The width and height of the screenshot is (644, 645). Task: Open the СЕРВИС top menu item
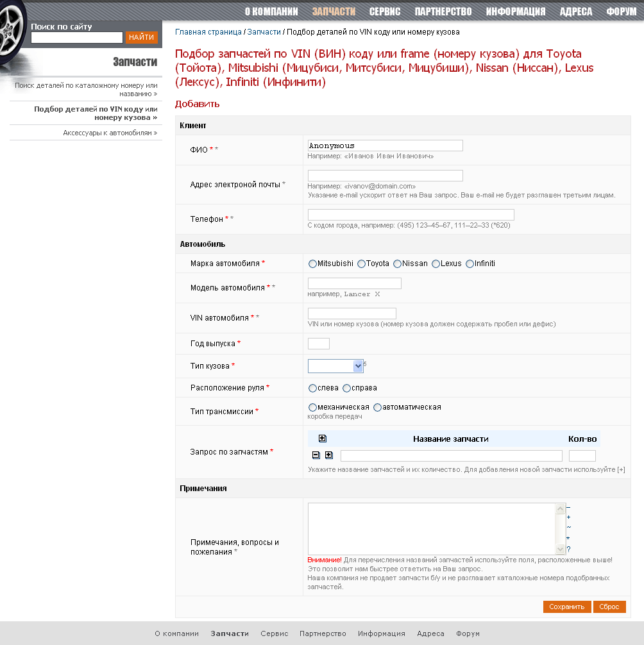click(385, 12)
